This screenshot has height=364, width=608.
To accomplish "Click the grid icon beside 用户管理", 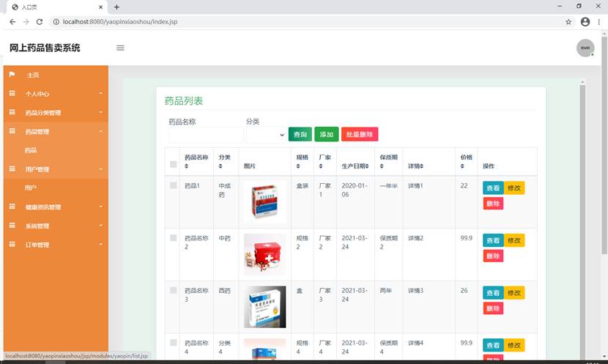I will 12,169.
